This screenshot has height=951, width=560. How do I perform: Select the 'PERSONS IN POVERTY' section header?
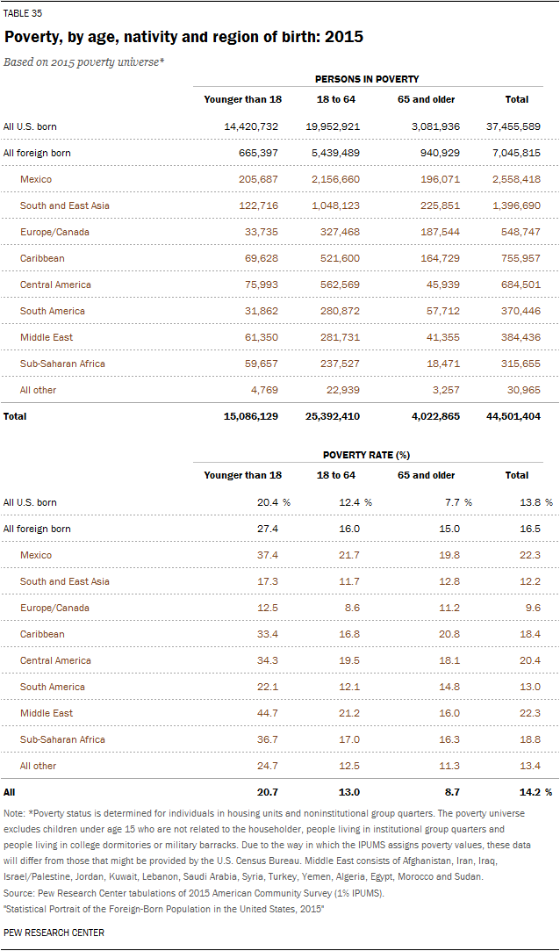click(367, 79)
